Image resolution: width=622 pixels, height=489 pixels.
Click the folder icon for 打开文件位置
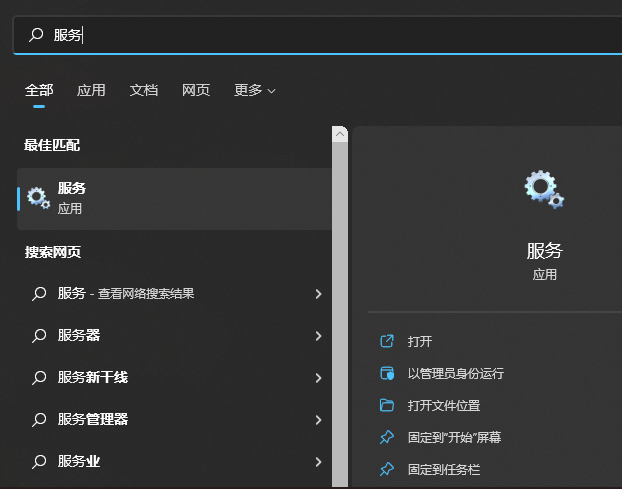tap(387, 405)
